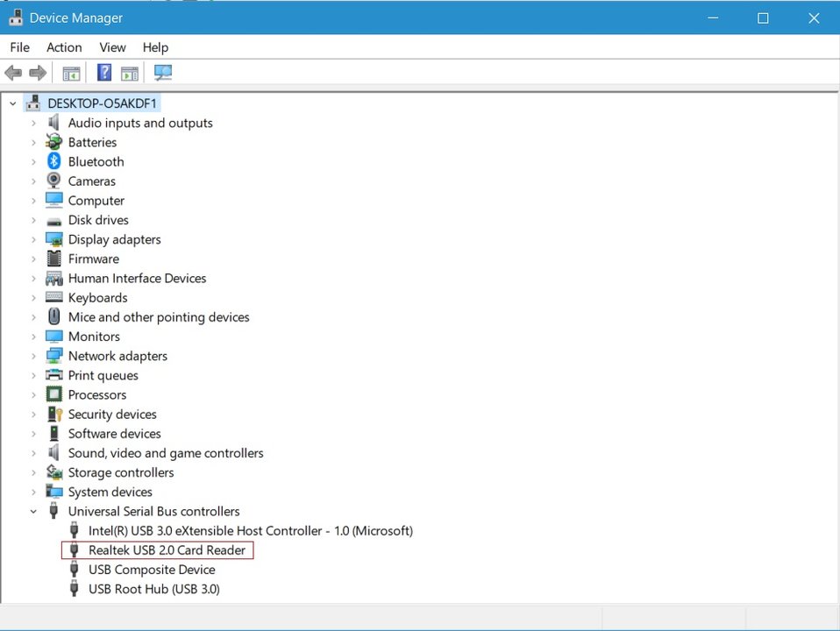Screen dimensions: 840x631
Task: Expand the Display adapters chevron
Action: pos(33,239)
